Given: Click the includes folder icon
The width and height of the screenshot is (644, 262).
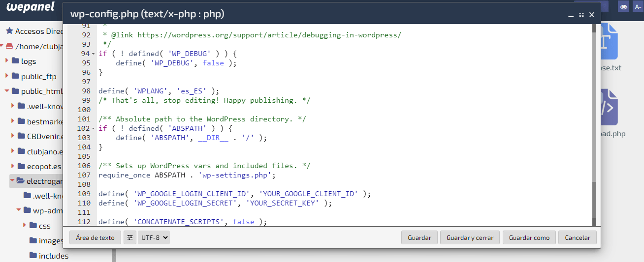Looking at the screenshot, I should pyautogui.click(x=33, y=256).
